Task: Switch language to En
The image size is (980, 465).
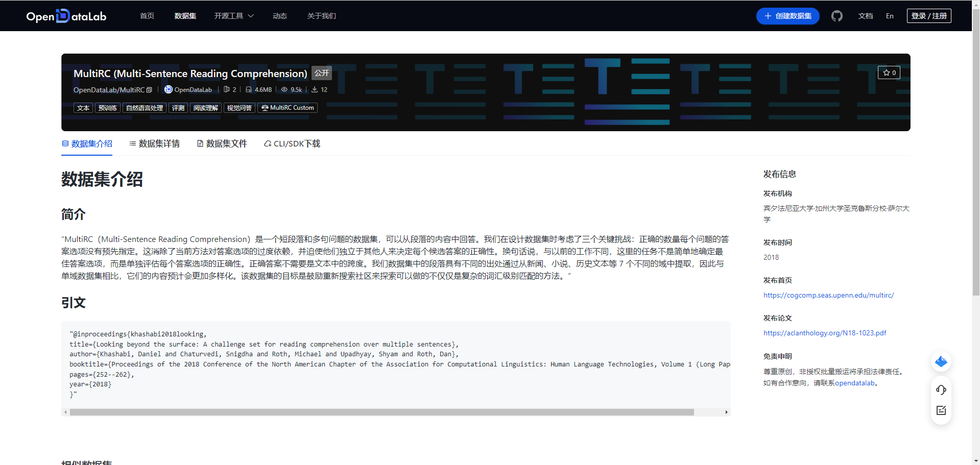Action: [x=890, y=16]
